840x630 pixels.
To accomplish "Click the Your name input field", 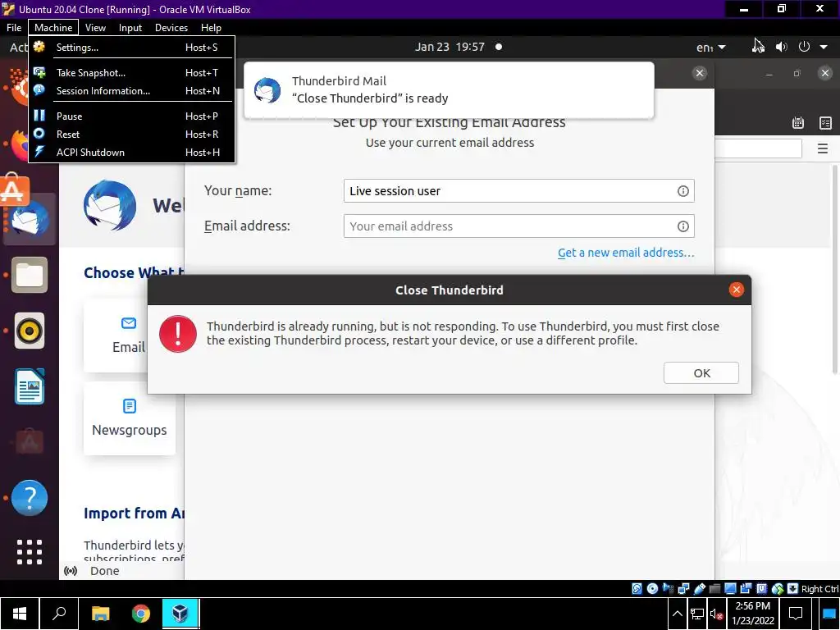I will (519, 190).
